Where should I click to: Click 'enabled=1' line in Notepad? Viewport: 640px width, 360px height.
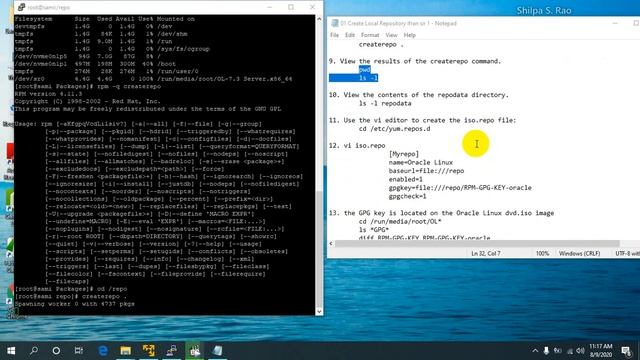tap(405, 179)
